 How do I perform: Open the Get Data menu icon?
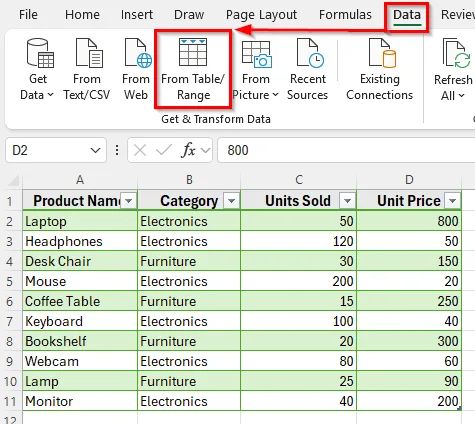click(x=40, y=53)
